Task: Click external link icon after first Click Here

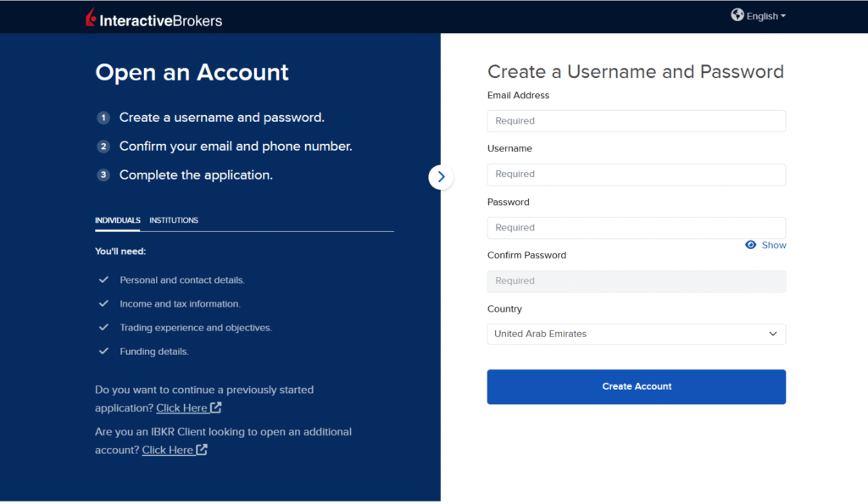Action: [216, 407]
